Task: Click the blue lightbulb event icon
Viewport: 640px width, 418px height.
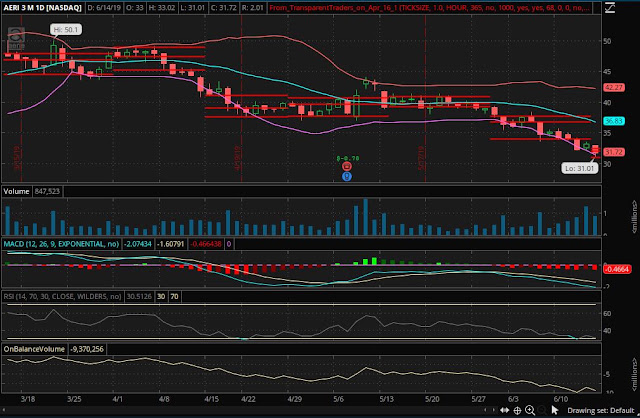Action: (347, 176)
